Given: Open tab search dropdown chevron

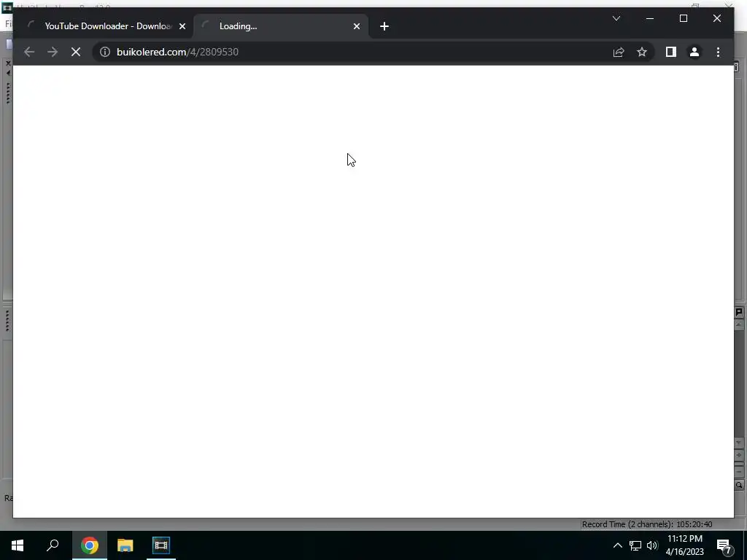Looking at the screenshot, I should coord(616,18).
